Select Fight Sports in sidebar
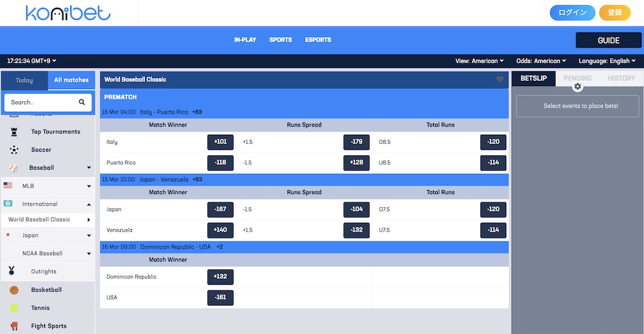The width and height of the screenshot is (644, 334). (49, 326)
